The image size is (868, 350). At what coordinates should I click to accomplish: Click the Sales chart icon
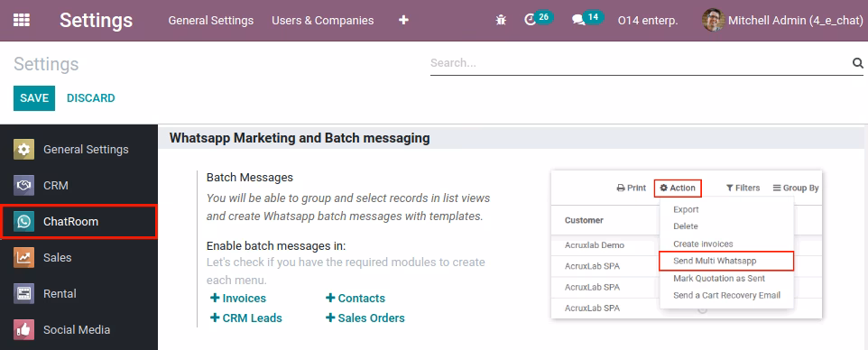click(23, 257)
